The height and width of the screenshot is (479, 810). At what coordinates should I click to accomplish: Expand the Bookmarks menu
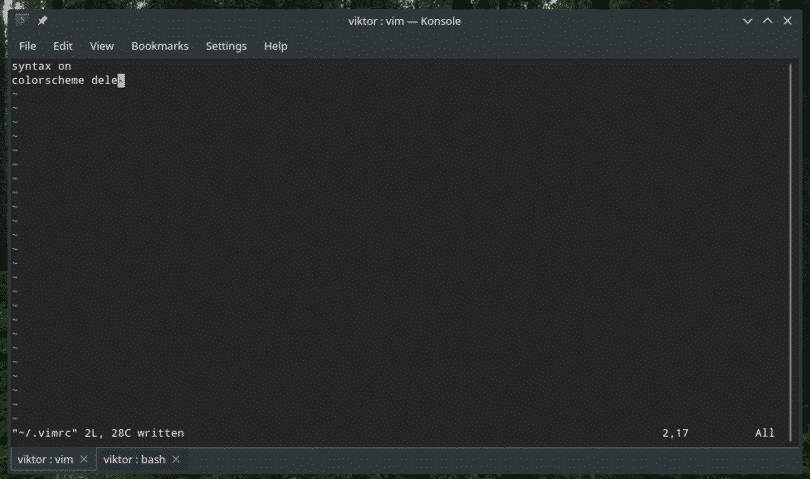160,46
